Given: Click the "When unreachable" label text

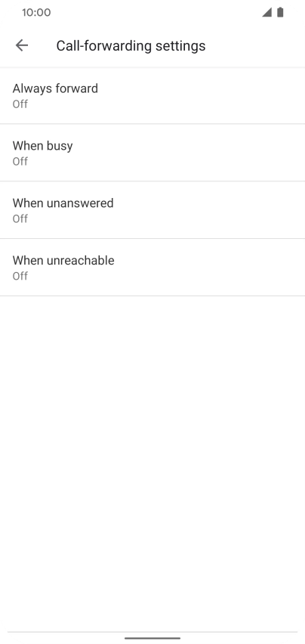Looking at the screenshot, I should (x=63, y=260).
